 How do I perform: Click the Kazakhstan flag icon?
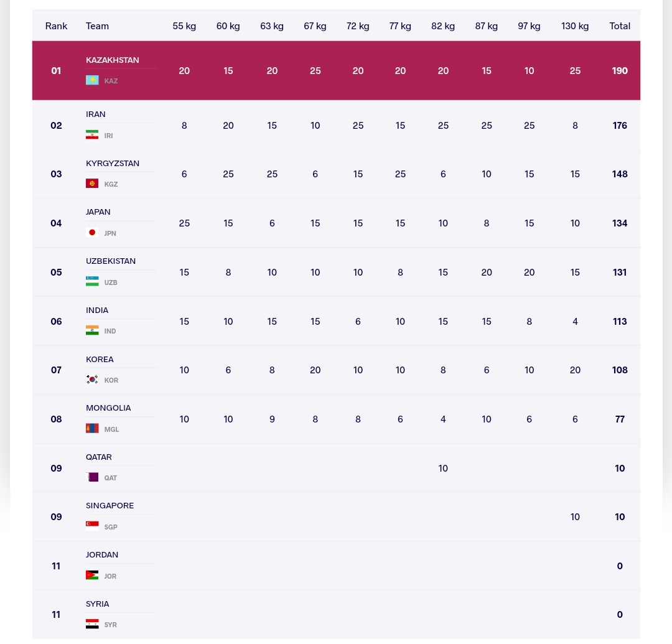pos(92,80)
